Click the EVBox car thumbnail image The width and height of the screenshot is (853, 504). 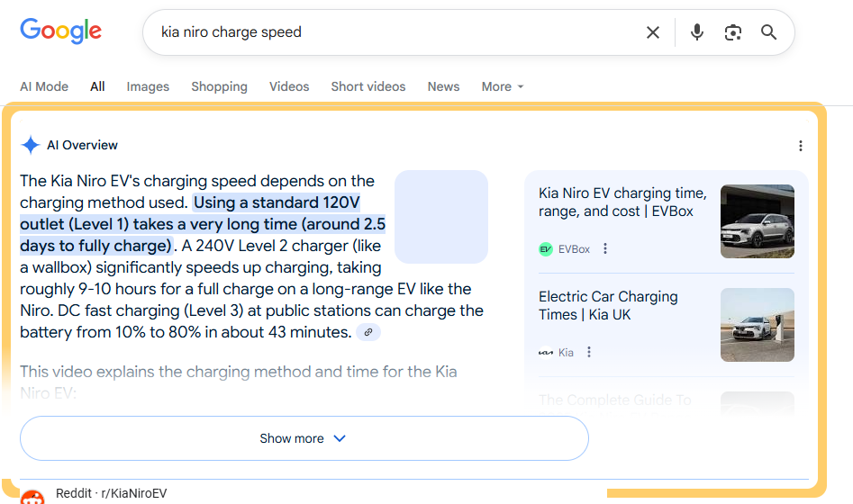(758, 221)
